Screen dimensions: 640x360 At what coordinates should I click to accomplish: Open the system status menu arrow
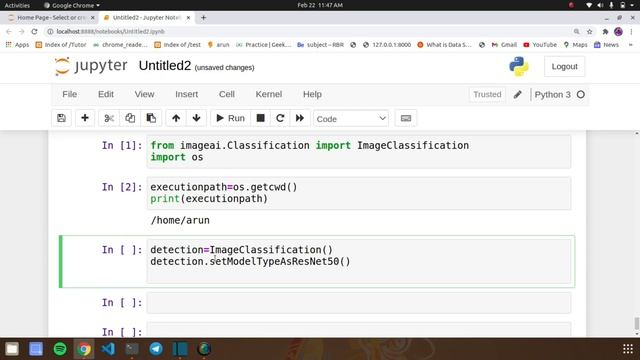point(632,5)
